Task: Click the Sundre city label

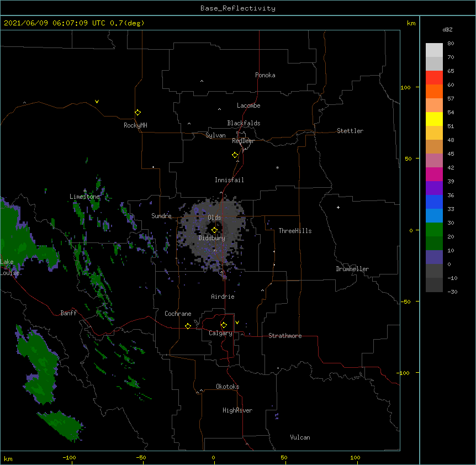Action: pyautogui.click(x=161, y=216)
